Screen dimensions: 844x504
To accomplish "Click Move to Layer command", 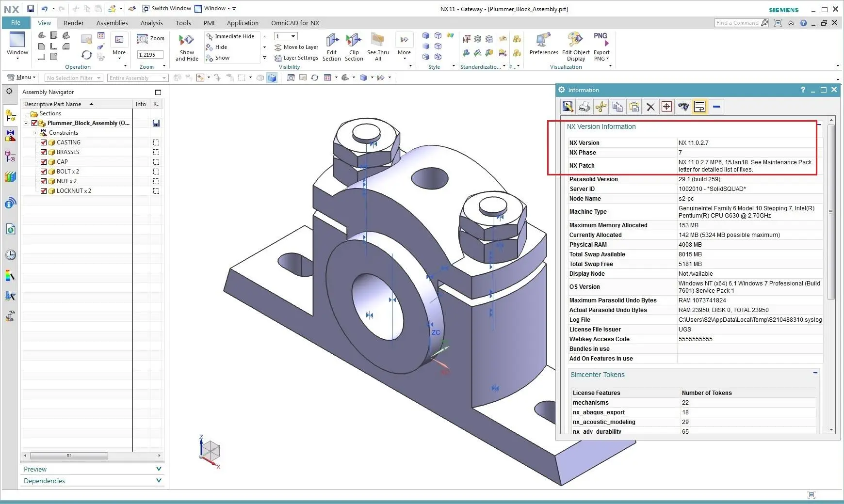I will click(296, 47).
